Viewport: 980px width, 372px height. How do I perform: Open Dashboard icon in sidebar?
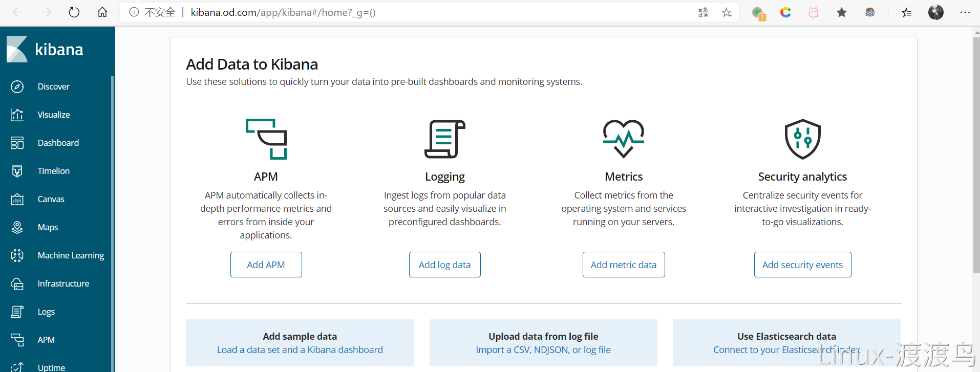click(x=17, y=143)
